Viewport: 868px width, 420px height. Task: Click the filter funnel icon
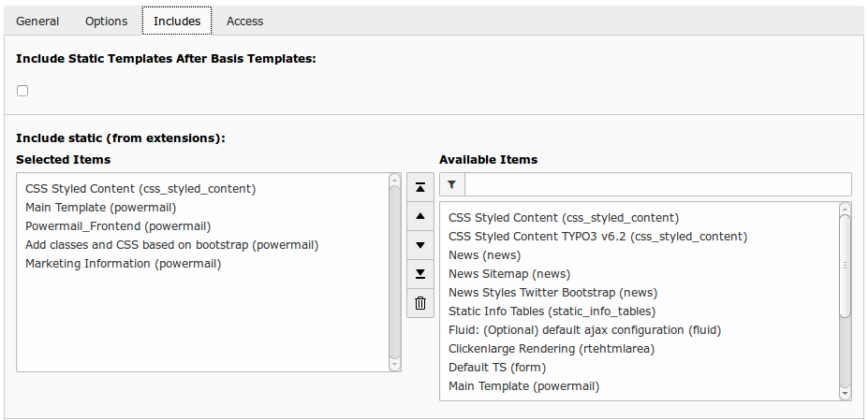451,185
